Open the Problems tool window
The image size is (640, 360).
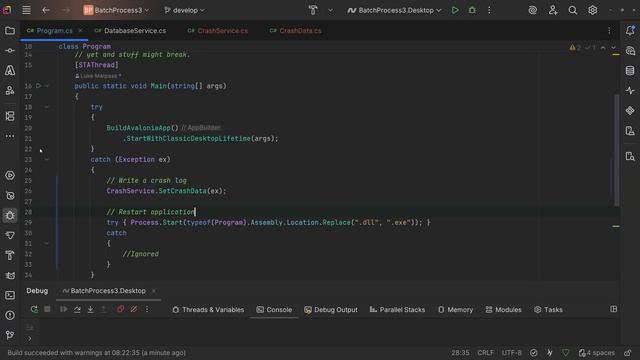(x=10, y=315)
